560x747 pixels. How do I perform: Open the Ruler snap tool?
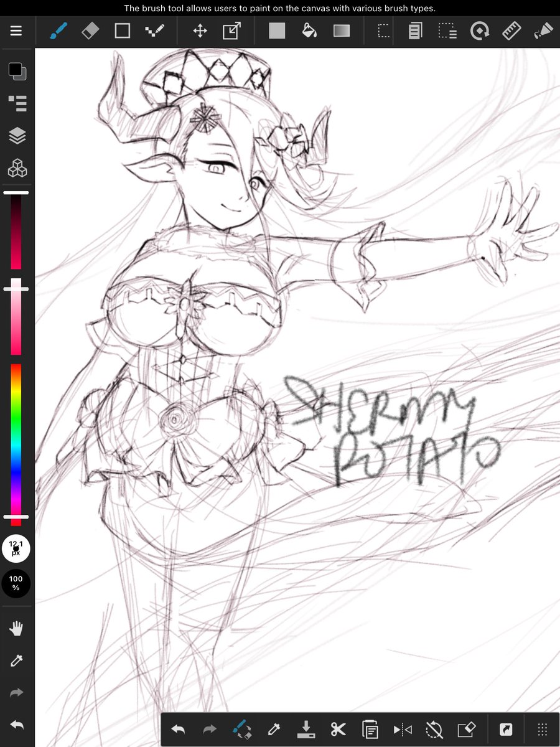(511, 31)
